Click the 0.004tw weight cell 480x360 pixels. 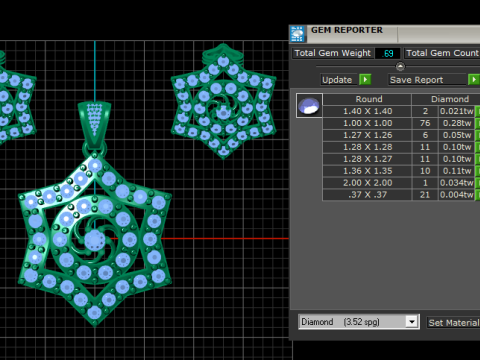456,195
